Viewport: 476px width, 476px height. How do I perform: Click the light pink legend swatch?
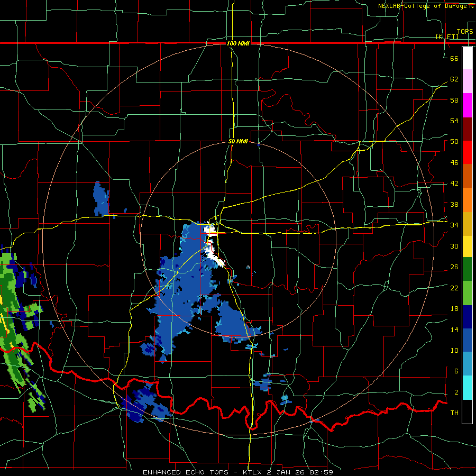click(467, 81)
